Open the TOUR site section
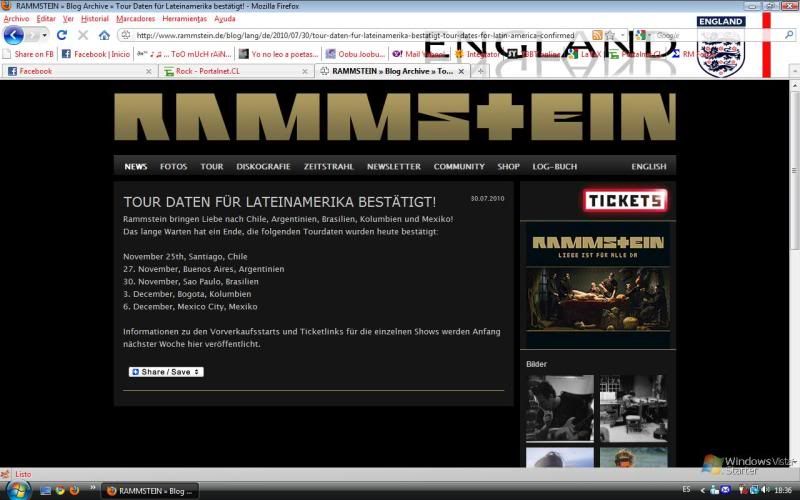Image resolution: width=800 pixels, height=500 pixels. pos(212,167)
